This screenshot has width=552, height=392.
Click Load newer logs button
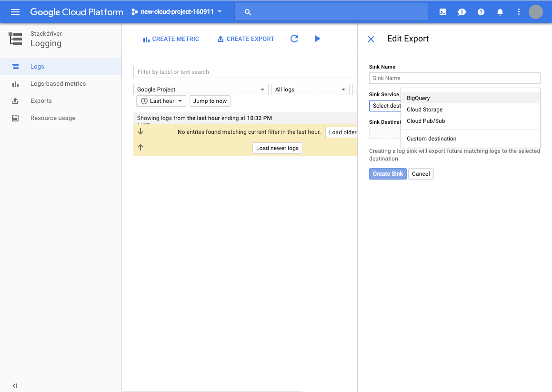click(277, 148)
